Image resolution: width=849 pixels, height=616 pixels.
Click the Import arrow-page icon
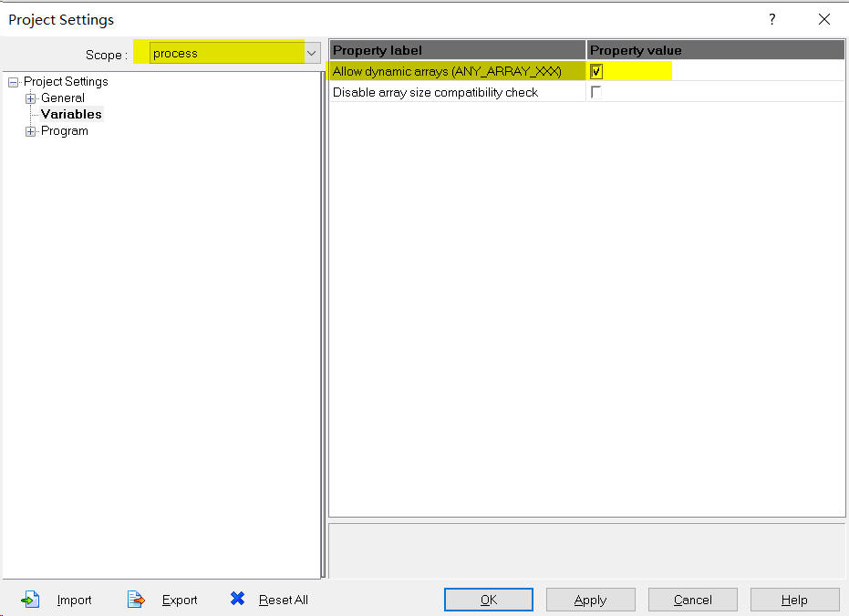[x=30, y=600]
